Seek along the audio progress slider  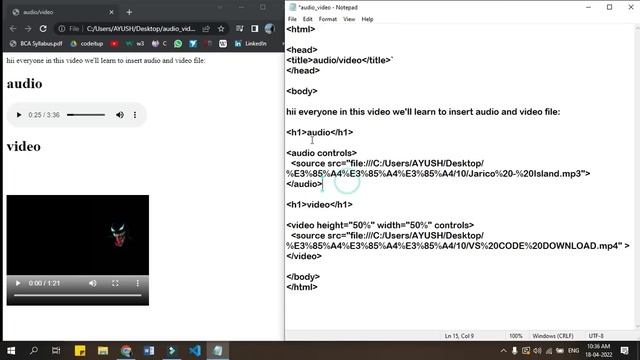click(86, 115)
